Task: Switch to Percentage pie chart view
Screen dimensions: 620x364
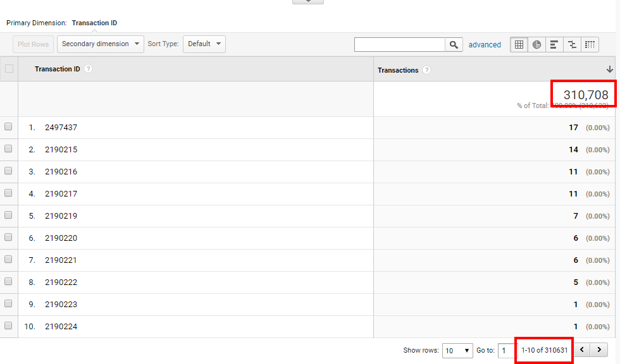Action: [536, 45]
